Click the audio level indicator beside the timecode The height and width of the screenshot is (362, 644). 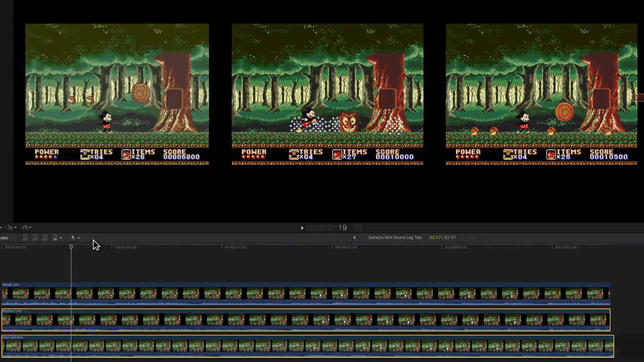pos(358,228)
